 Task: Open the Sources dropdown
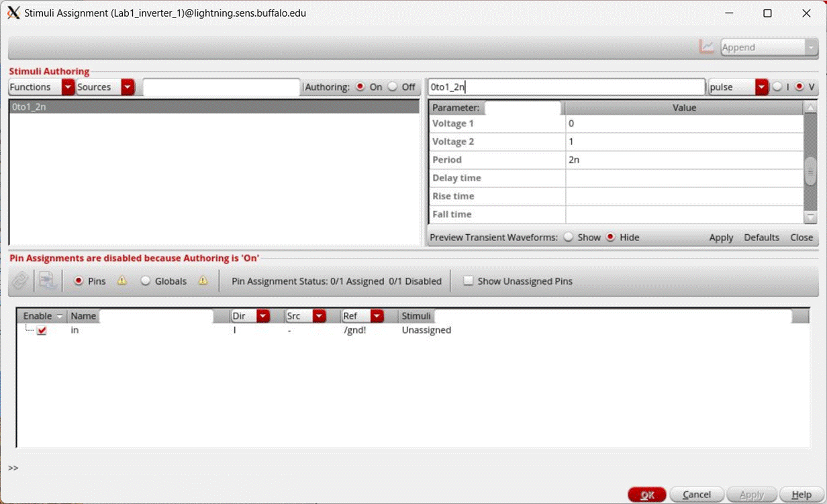click(x=128, y=87)
